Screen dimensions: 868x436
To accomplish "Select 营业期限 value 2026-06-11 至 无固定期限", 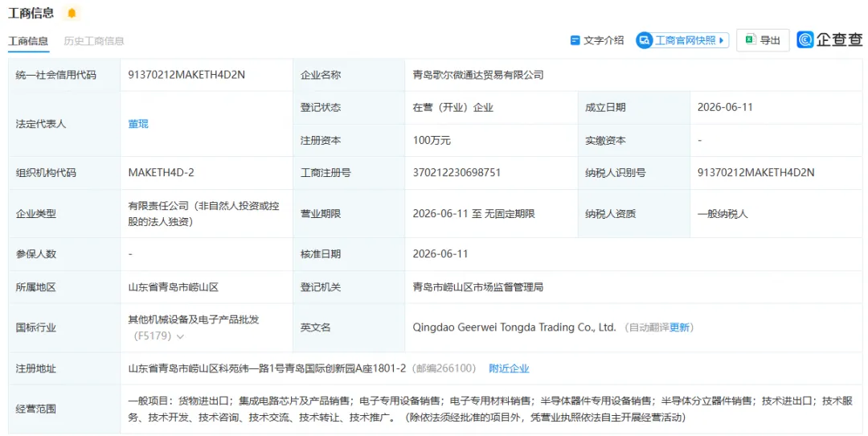I will click(x=474, y=213).
